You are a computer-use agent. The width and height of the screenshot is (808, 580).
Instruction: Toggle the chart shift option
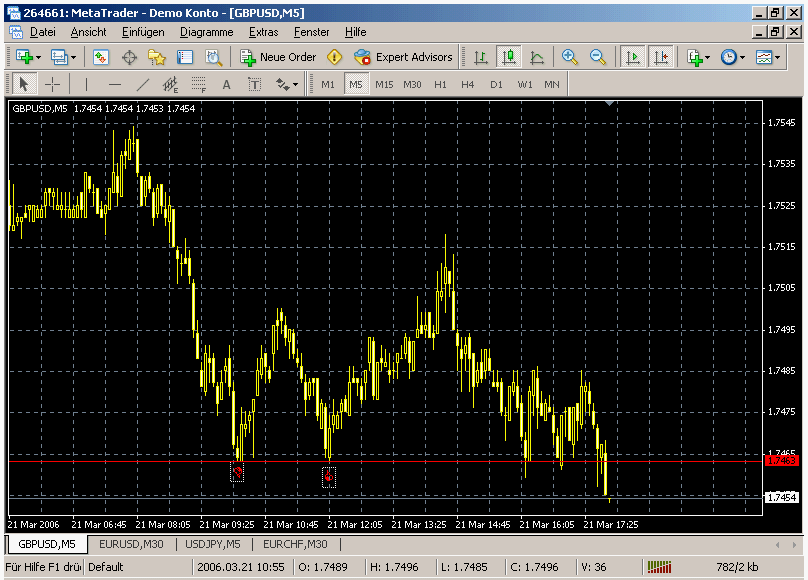tap(660, 57)
